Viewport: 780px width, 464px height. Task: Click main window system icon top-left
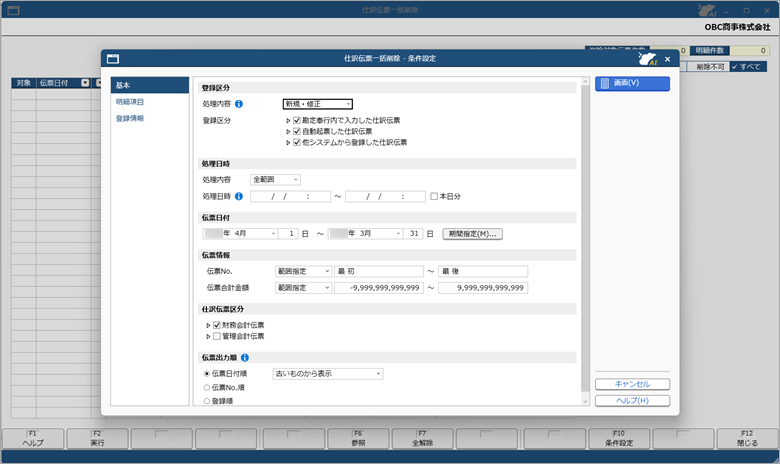click(13, 10)
